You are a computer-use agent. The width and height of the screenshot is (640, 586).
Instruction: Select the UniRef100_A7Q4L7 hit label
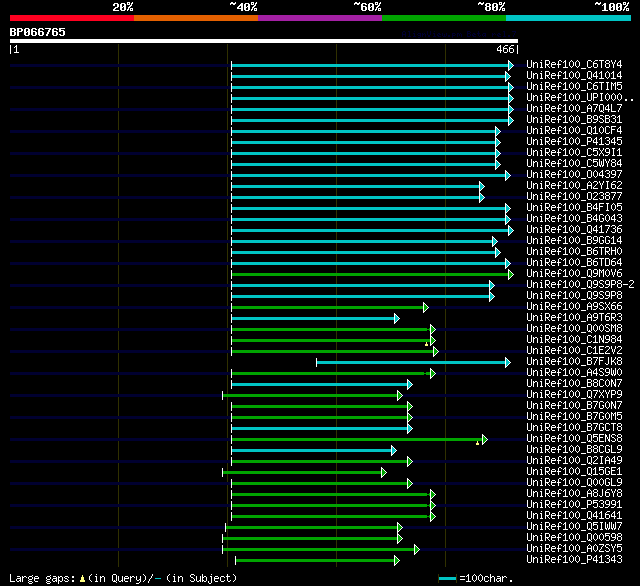point(574,109)
